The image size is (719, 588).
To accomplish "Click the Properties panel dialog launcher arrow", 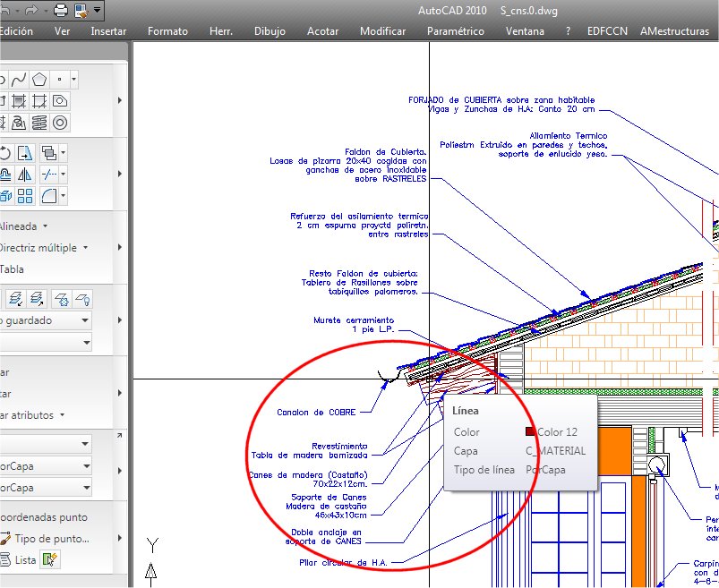I will tap(119, 435).
